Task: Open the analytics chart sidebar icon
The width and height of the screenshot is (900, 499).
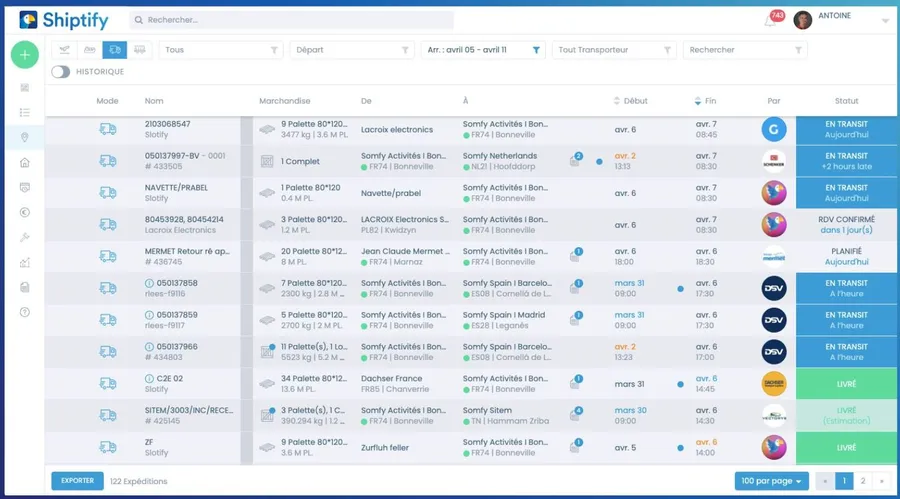Action: pyautogui.click(x=25, y=262)
